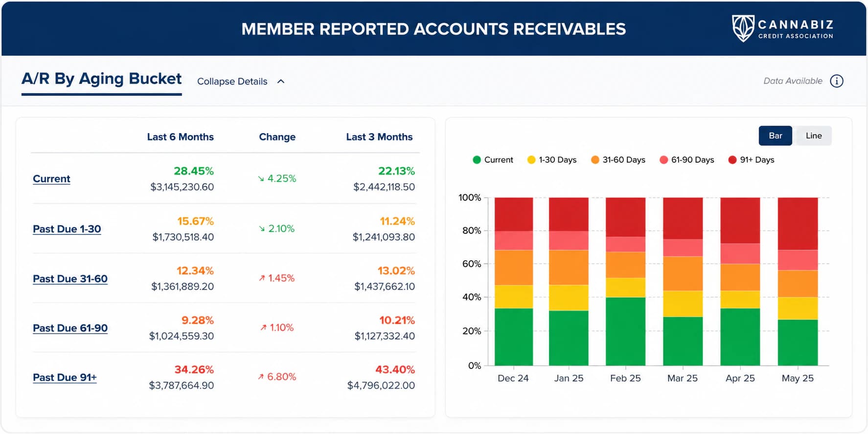Open the Current aging bucket link
The height and width of the screenshot is (434, 868).
[x=51, y=179]
